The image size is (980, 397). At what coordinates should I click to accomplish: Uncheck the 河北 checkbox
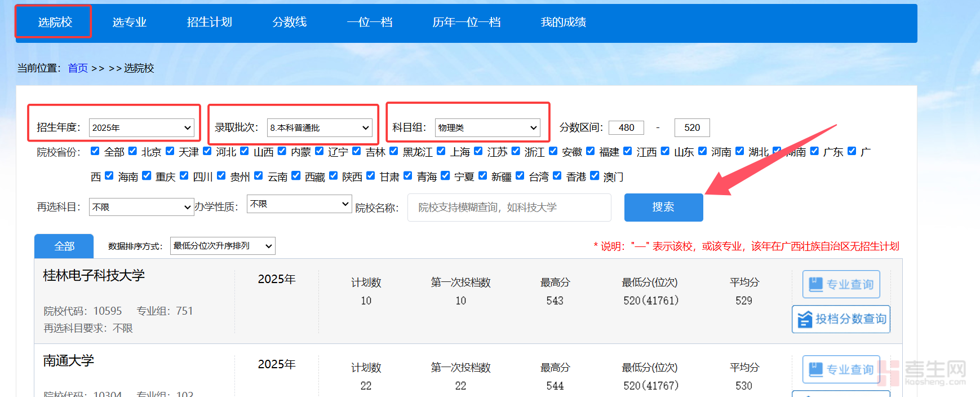pyautogui.click(x=207, y=151)
